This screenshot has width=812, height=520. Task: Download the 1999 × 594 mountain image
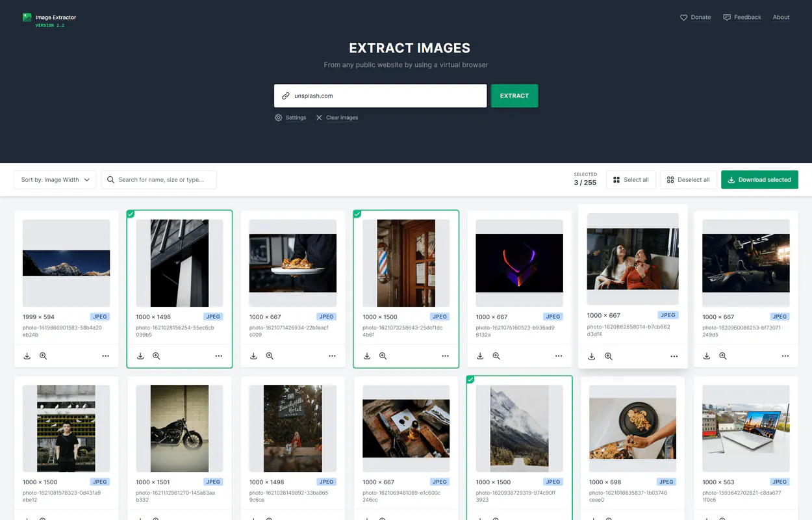point(27,356)
